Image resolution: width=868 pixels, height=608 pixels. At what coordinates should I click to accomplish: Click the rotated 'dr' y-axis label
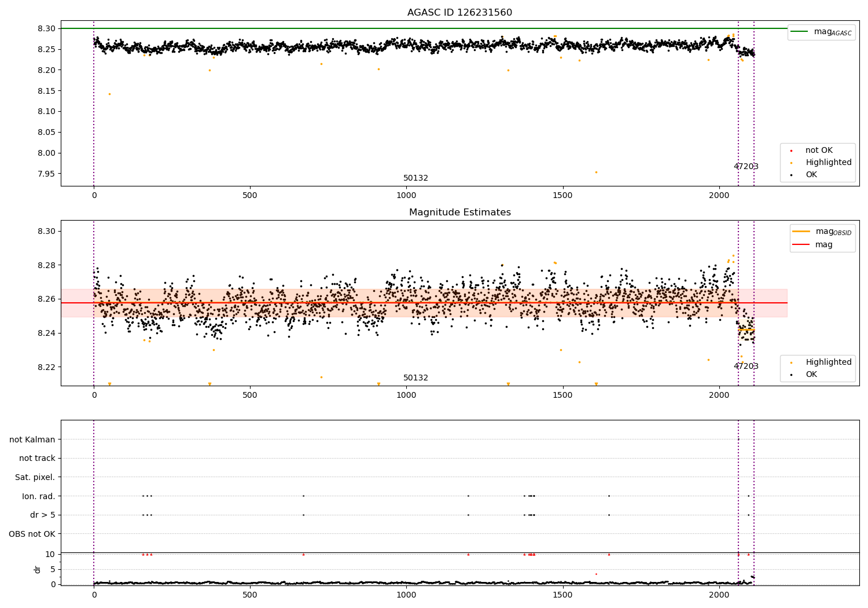(x=38, y=569)
